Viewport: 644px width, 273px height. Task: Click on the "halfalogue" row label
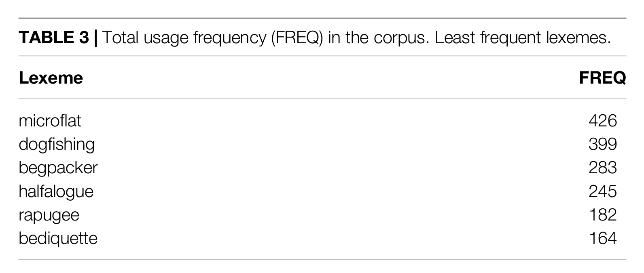pyautogui.click(x=56, y=191)
